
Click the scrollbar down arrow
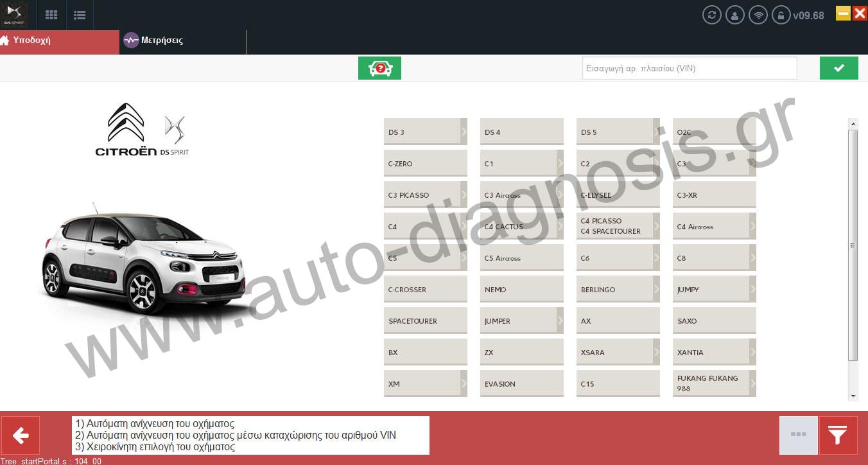[x=853, y=396]
